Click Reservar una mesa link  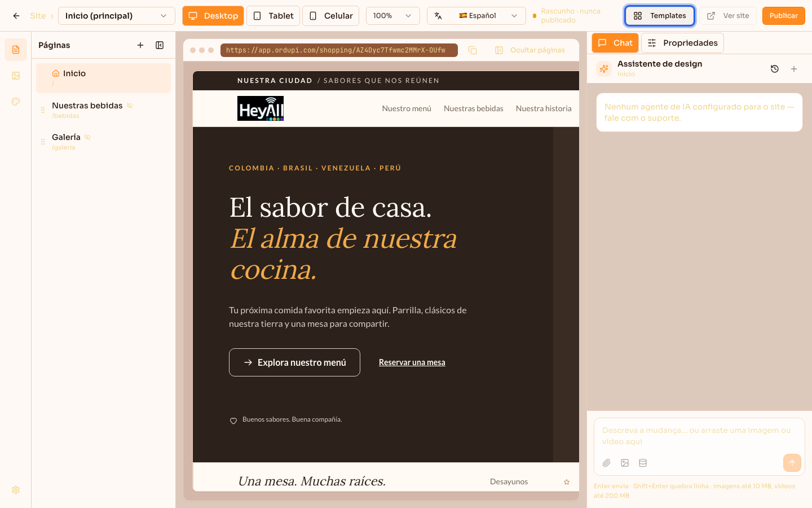(412, 362)
